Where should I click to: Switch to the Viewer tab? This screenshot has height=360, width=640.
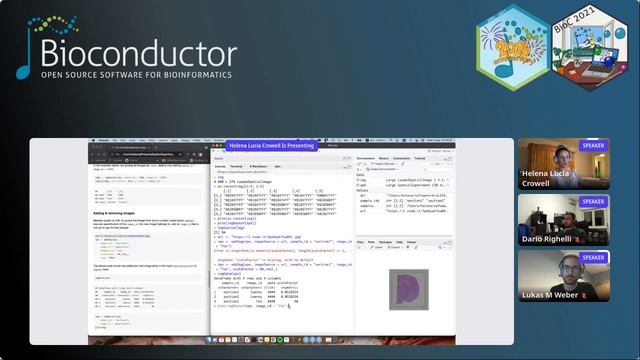pyautogui.click(x=412, y=242)
